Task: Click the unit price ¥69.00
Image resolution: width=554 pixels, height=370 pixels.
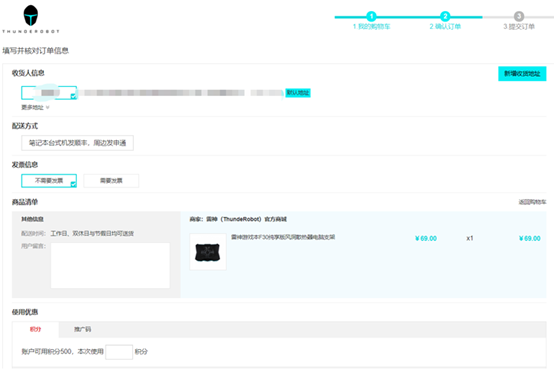Action: (x=426, y=239)
